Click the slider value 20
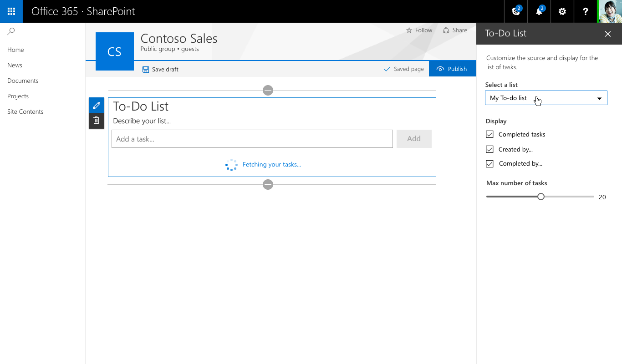This screenshot has width=622, height=364. coord(602,197)
